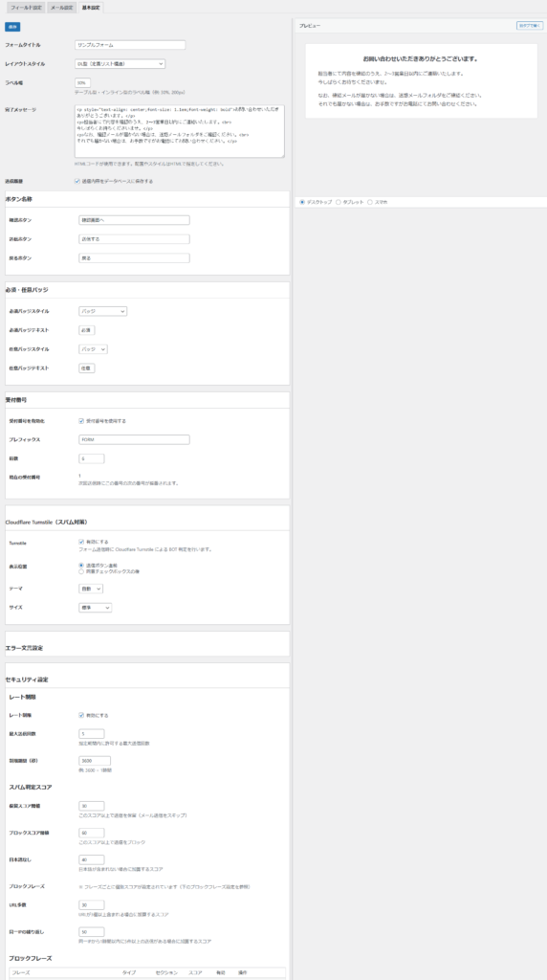Select 送信ボタン直前 radio option
This screenshot has width=547, height=980.
coord(81,565)
